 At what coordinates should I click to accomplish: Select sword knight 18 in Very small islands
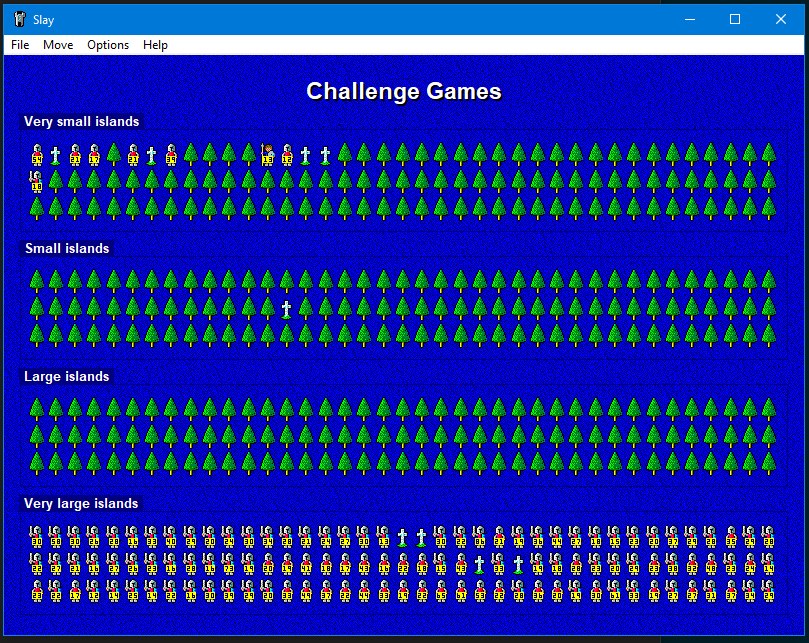pos(36,182)
